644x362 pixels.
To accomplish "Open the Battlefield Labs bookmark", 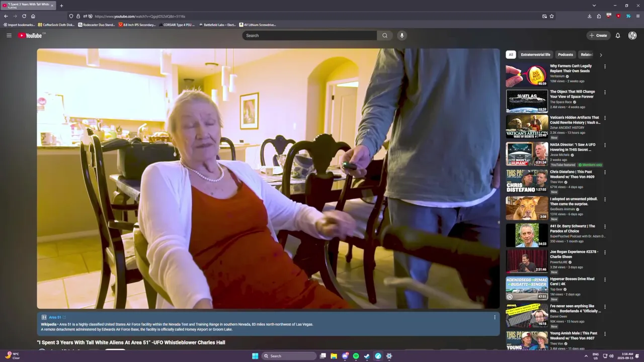I will [x=217, y=25].
